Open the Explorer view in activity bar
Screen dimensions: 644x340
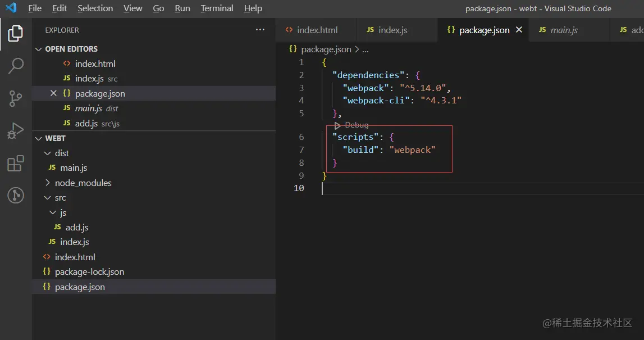coord(15,34)
